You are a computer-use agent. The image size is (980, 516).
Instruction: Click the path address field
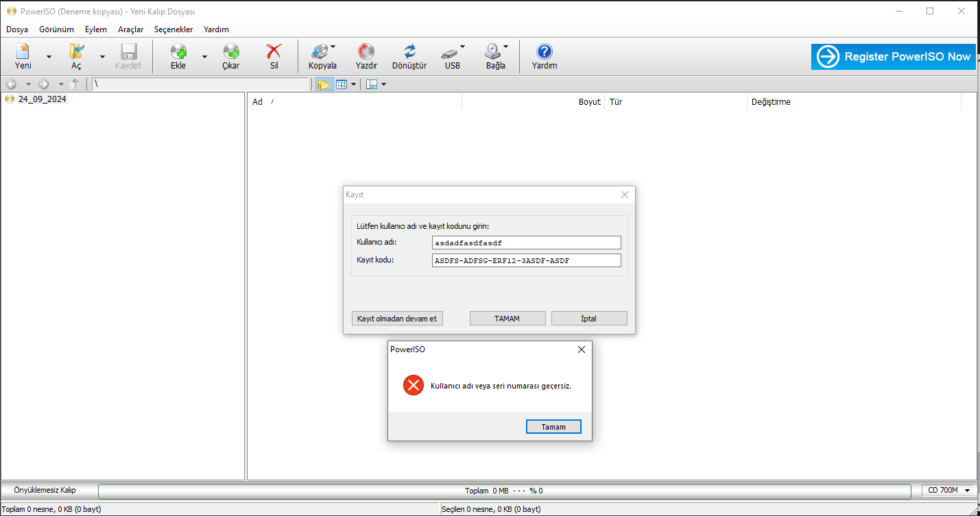pyautogui.click(x=201, y=84)
